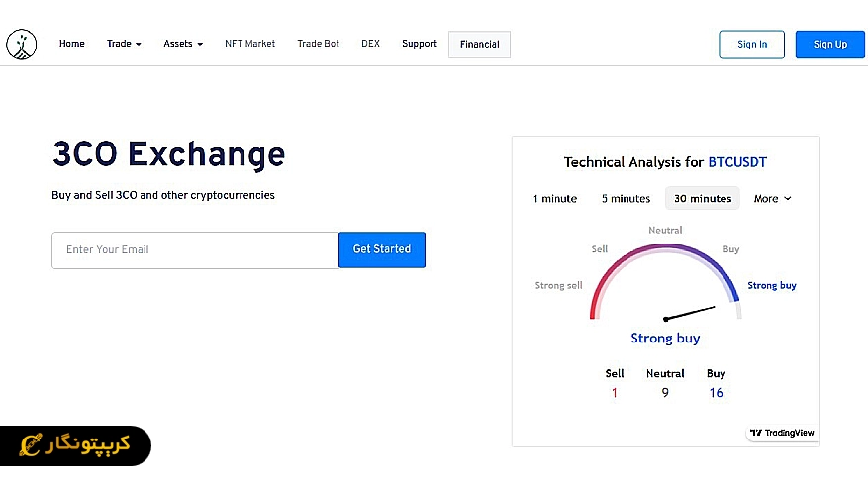Select the 1 minute timeframe

click(x=554, y=199)
